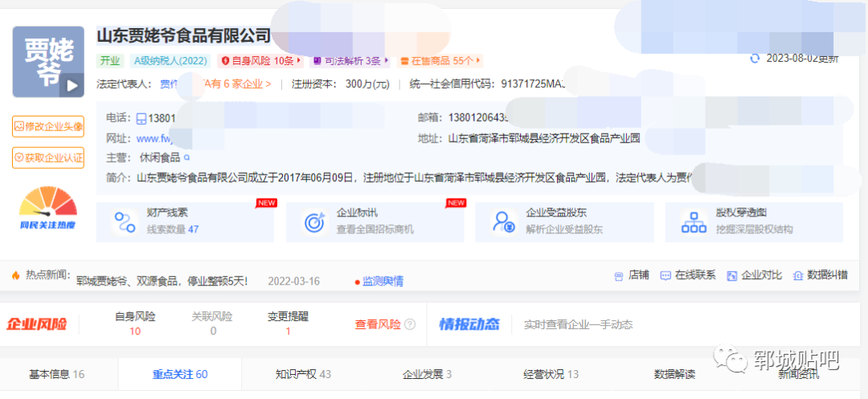Open the 财产线索 card icon
This screenshot has height=399, width=868.
point(125,222)
